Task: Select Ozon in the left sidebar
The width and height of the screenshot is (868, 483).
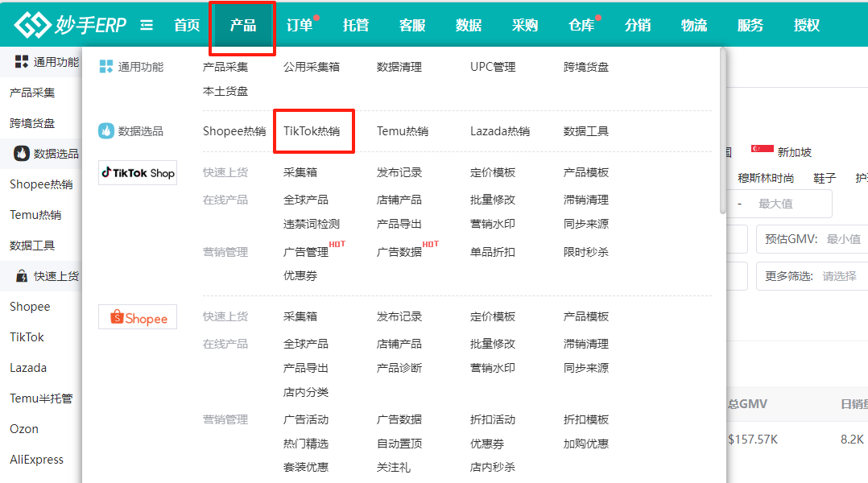Action: click(24, 429)
